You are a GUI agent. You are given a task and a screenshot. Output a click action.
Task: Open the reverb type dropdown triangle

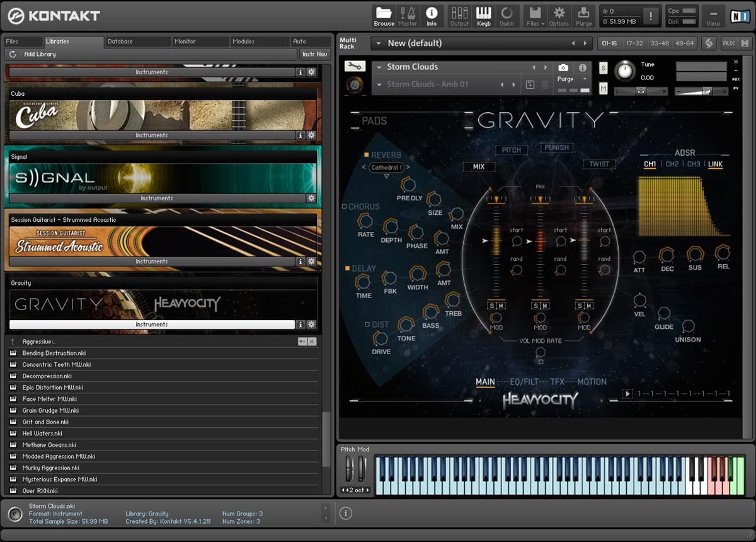click(386, 176)
